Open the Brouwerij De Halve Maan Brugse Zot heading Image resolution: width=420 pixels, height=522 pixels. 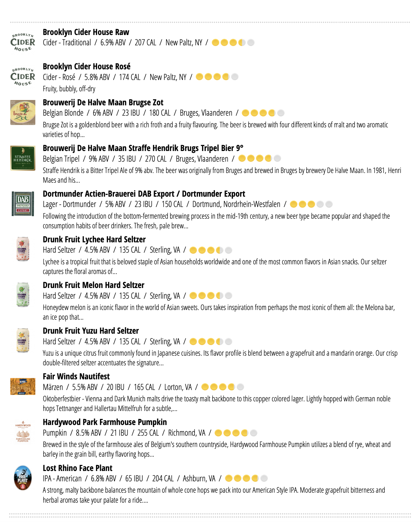(103, 102)
